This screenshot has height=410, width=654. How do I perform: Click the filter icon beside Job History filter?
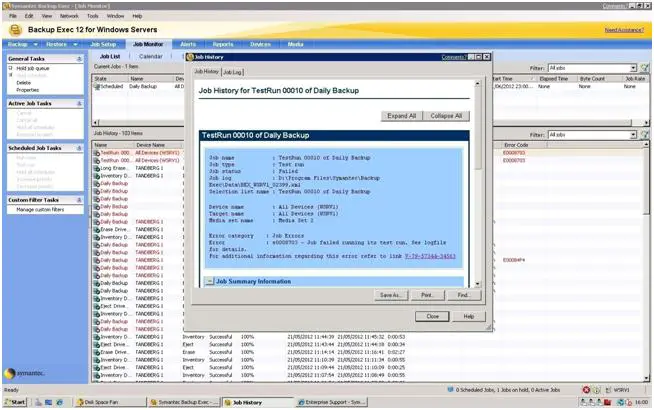click(x=644, y=134)
